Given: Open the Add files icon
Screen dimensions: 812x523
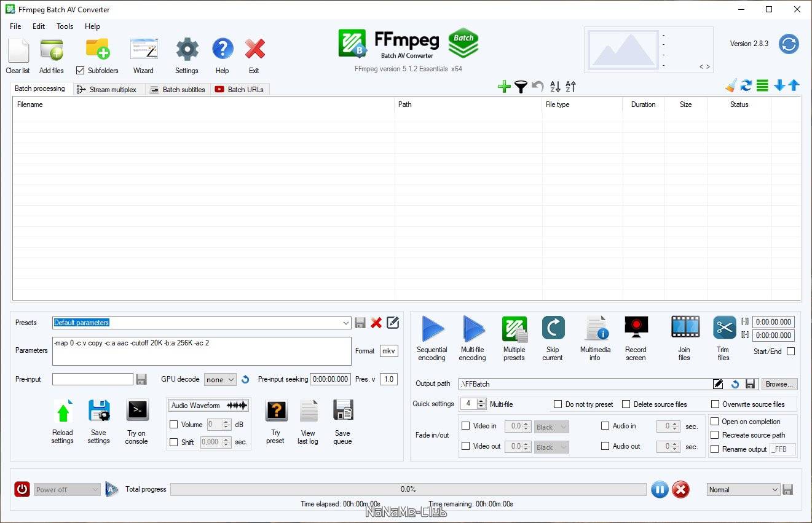Looking at the screenshot, I should 52,50.
